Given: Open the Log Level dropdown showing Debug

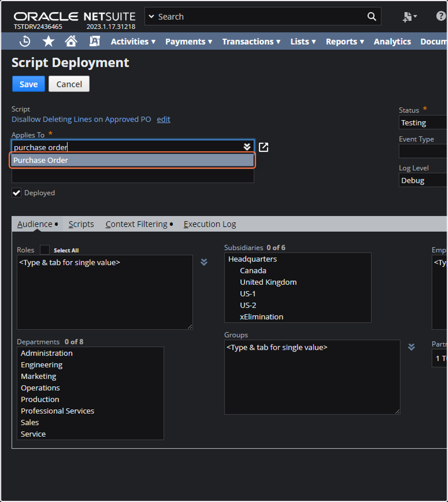Looking at the screenshot, I should point(423,180).
